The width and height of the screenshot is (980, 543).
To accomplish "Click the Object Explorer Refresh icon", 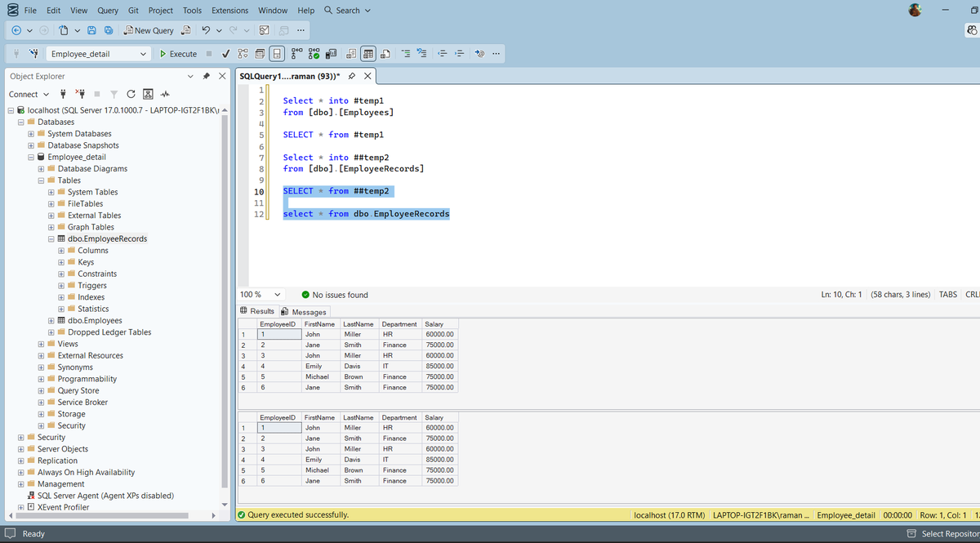I will (131, 94).
